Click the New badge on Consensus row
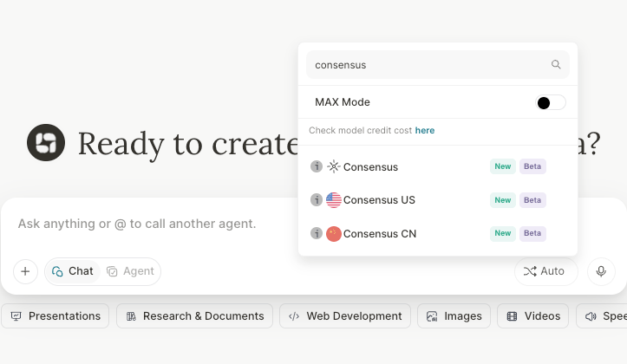 503,166
